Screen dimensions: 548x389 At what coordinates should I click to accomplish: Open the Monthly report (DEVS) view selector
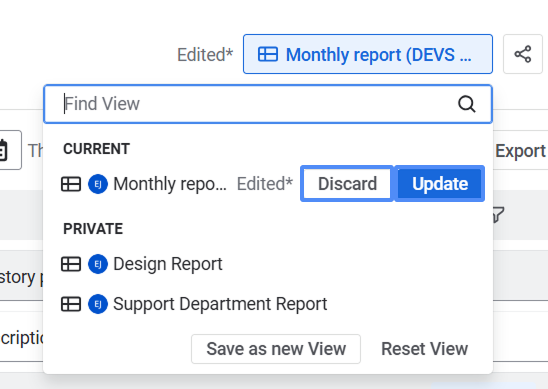(368, 54)
